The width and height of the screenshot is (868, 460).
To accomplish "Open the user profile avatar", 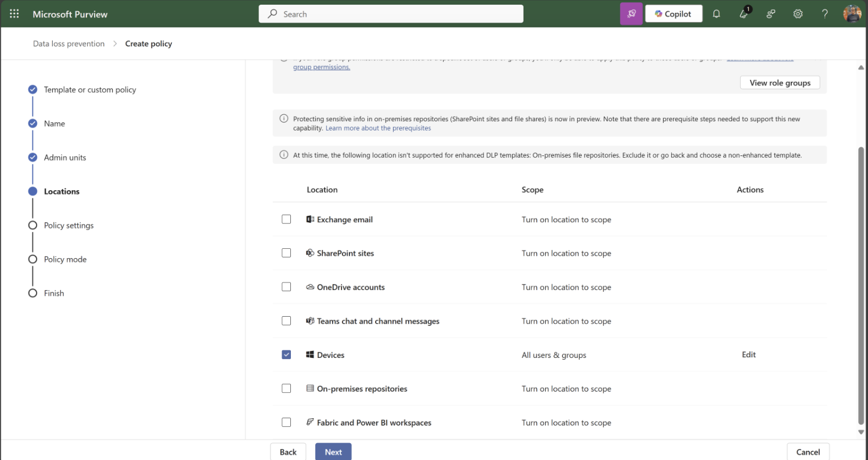I will click(852, 14).
